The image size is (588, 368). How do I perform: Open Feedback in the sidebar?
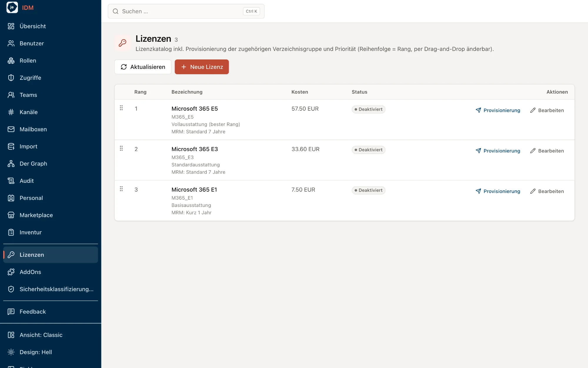51,311
